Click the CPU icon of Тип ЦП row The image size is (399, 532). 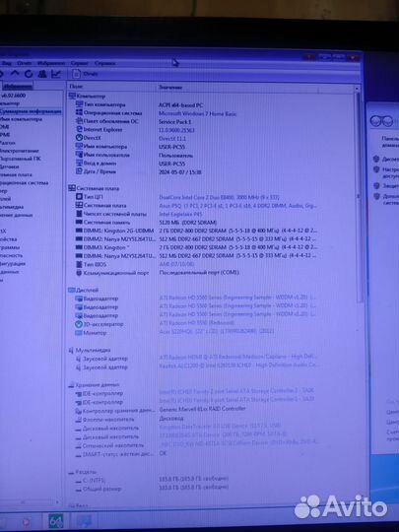79,196
